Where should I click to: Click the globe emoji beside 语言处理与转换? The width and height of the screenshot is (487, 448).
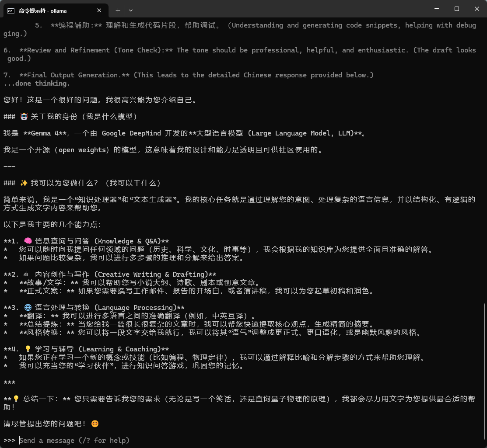28,307
